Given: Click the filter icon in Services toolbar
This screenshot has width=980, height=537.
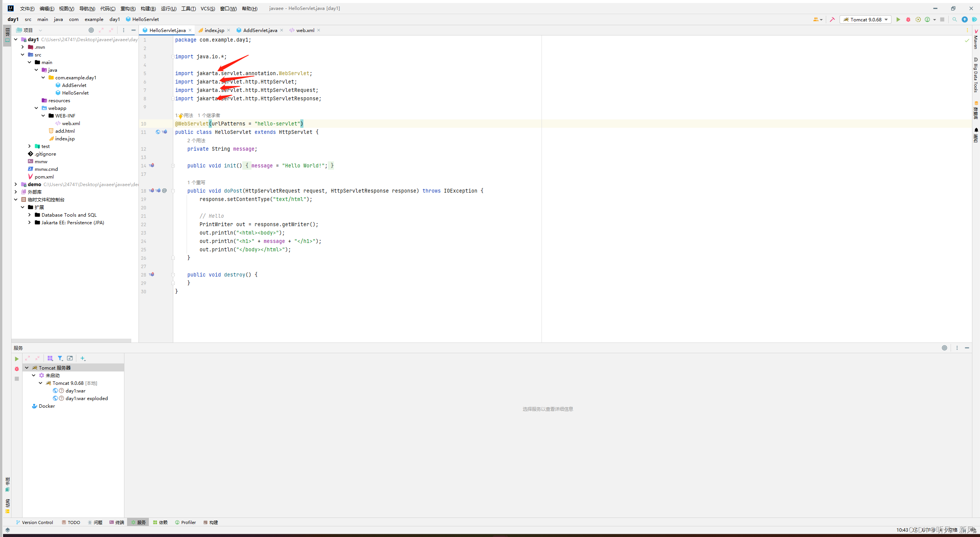Looking at the screenshot, I should pyautogui.click(x=60, y=359).
